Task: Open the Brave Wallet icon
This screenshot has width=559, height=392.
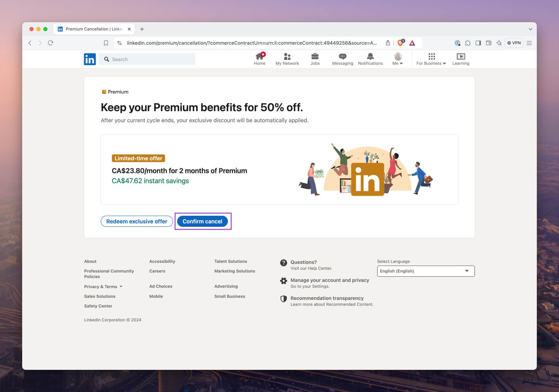Action: pyautogui.click(x=489, y=43)
